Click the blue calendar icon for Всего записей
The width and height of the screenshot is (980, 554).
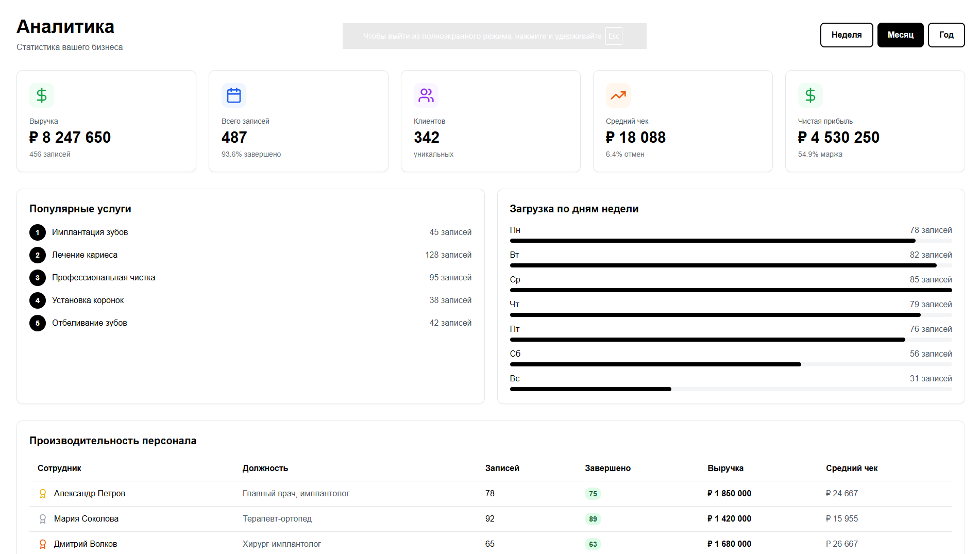tap(234, 95)
